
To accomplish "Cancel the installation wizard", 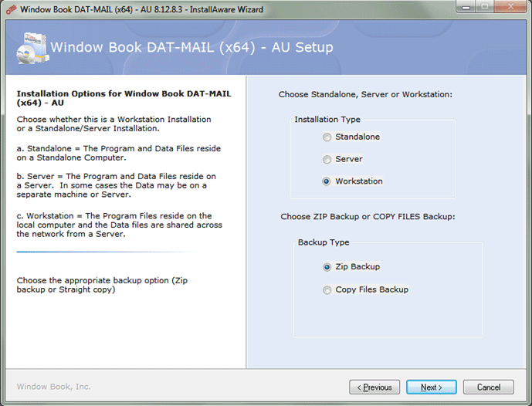I will (488, 387).
